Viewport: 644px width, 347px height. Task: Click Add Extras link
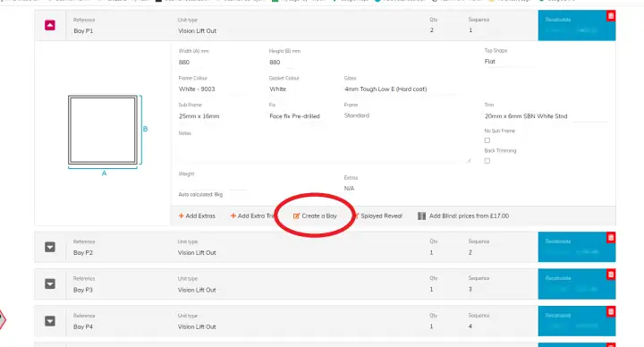tap(197, 216)
